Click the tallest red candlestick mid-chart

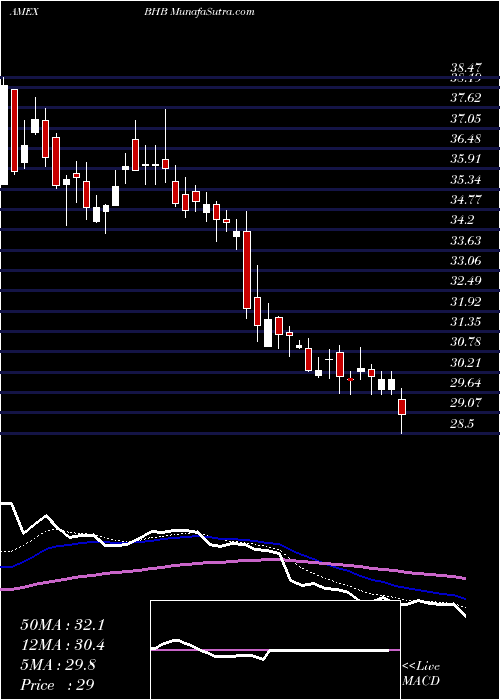[246, 270]
